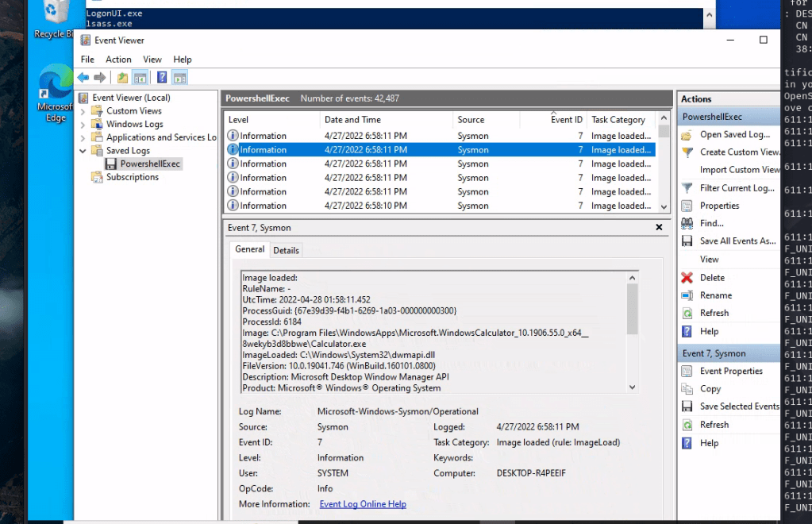Click the Help question mark toolbar icon
Image resolution: width=812 pixels, height=524 pixels.
161,77
